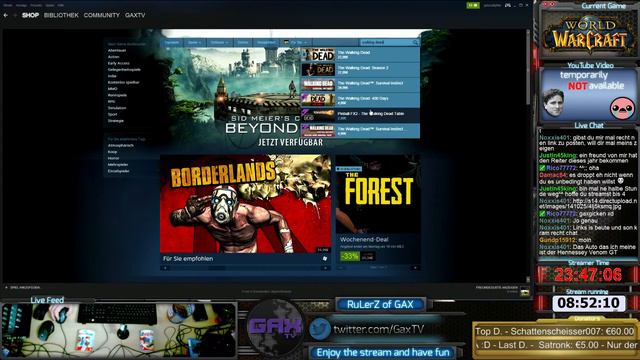The image size is (640, 360).
Task: Open the Steam menu in the title bar
Action: pos(8,5)
